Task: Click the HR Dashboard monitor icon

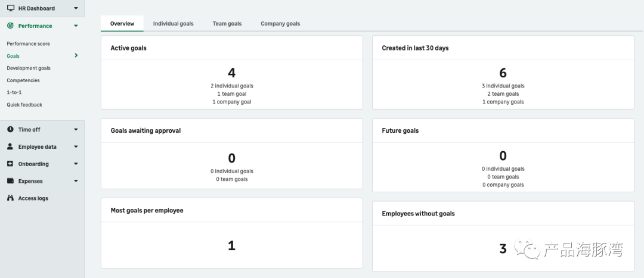Action: pyautogui.click(x=10, y=8)
